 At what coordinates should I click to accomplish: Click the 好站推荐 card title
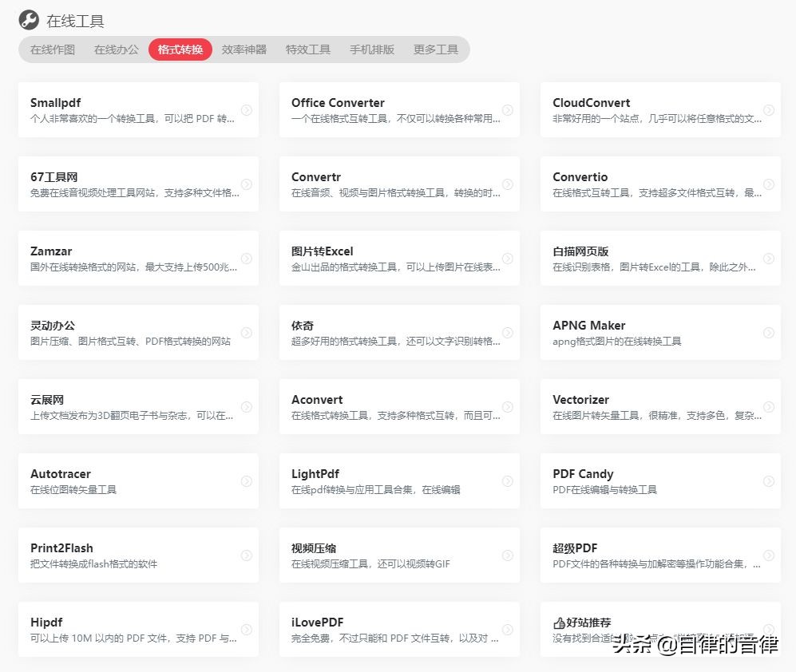588,623
